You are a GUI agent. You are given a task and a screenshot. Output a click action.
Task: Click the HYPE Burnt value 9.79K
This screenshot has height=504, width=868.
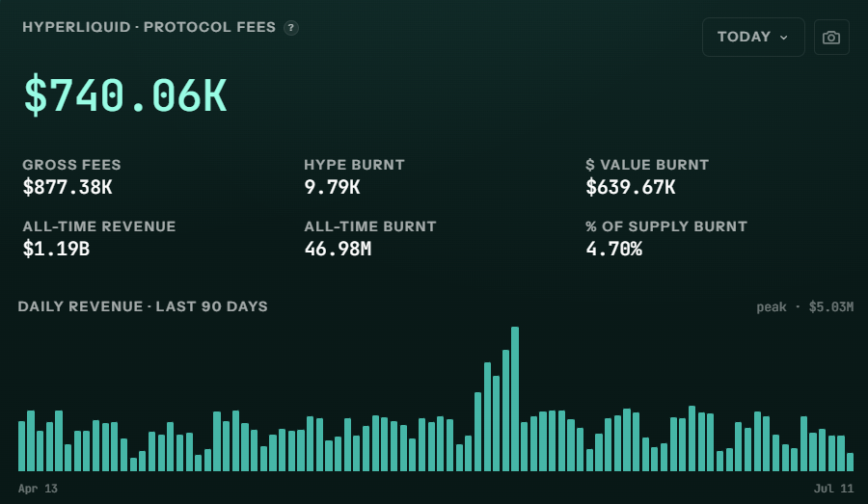(x=332, y=187)
